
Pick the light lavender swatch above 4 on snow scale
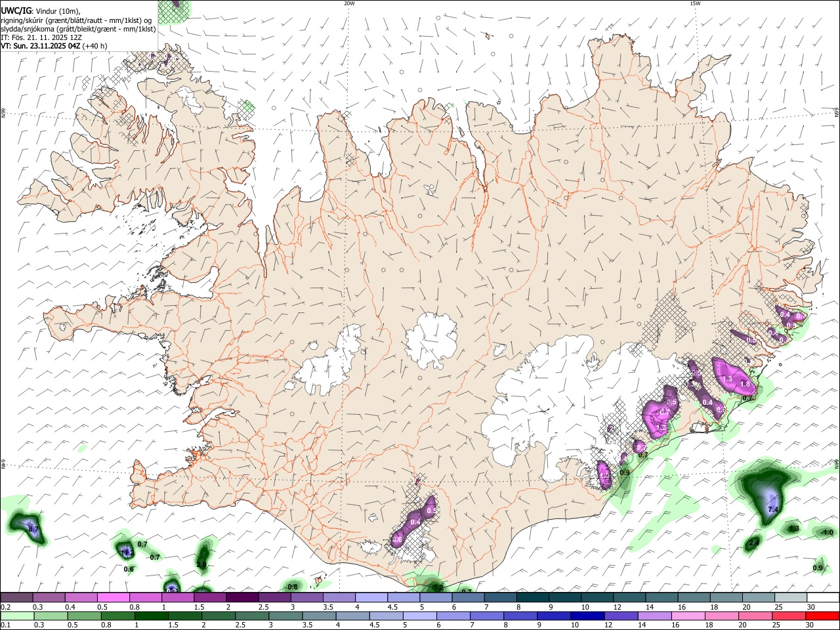[371, 597]
